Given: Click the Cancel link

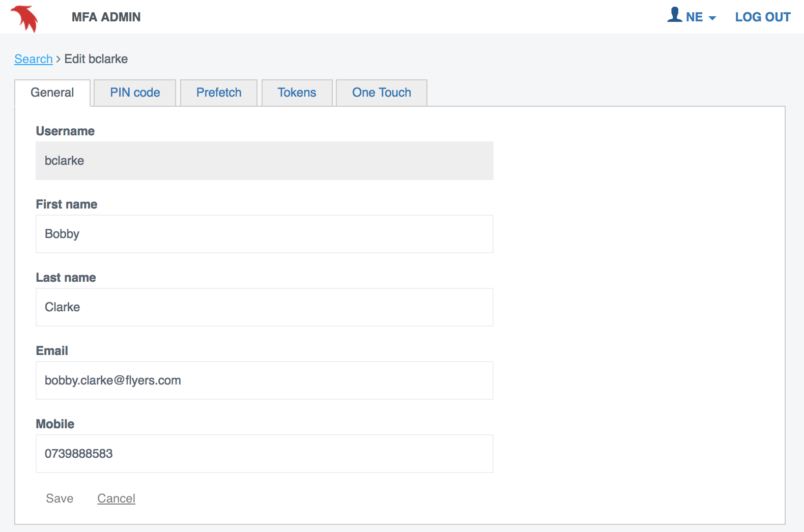Looking at the screenshot, I should tap(117, 498).
